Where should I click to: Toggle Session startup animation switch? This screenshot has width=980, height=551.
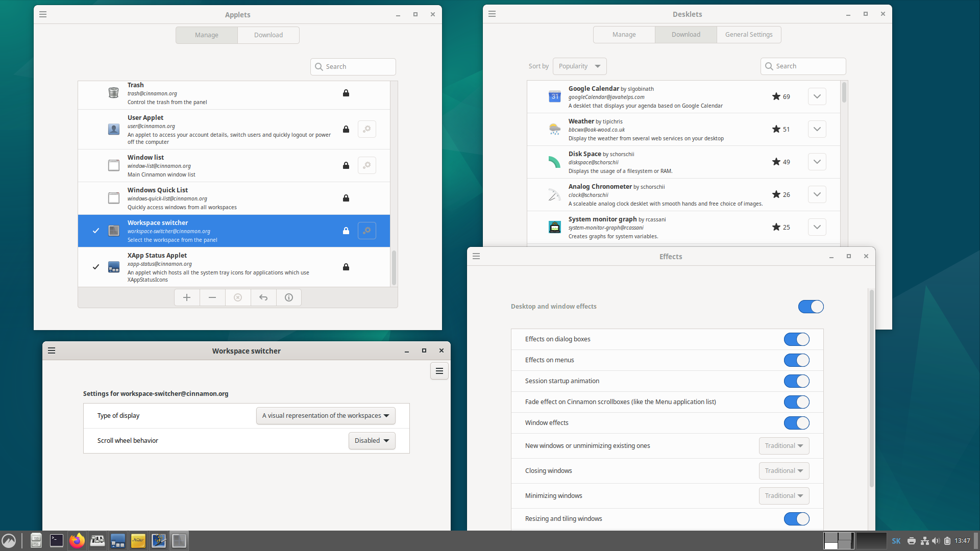(797, 381)
